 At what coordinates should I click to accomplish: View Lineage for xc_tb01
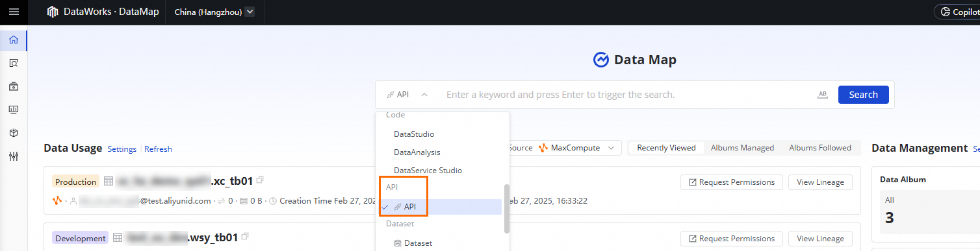coord(820,182)
